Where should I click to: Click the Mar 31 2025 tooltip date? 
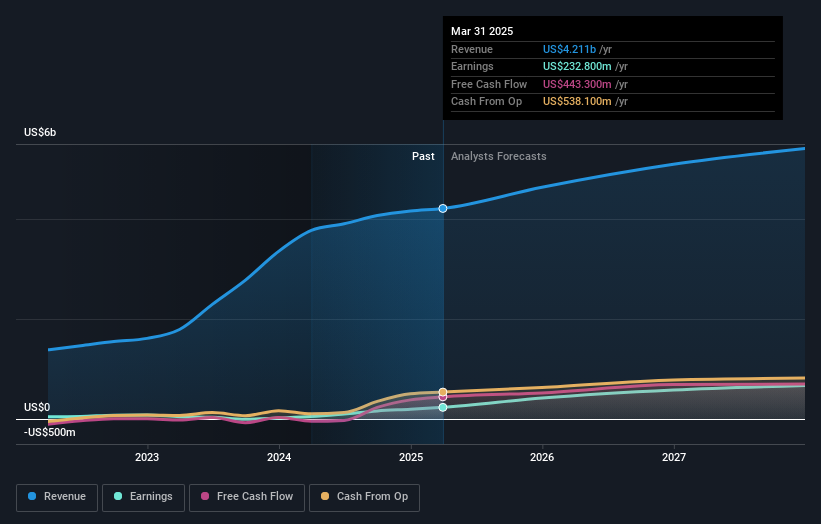click(482, 31)
